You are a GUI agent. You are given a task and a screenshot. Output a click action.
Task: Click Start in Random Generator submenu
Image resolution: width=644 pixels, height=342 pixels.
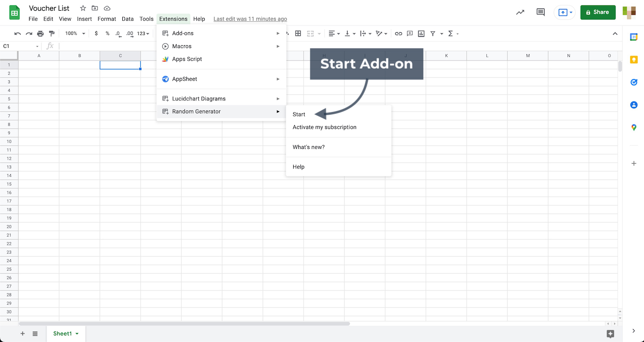(339, 114)
